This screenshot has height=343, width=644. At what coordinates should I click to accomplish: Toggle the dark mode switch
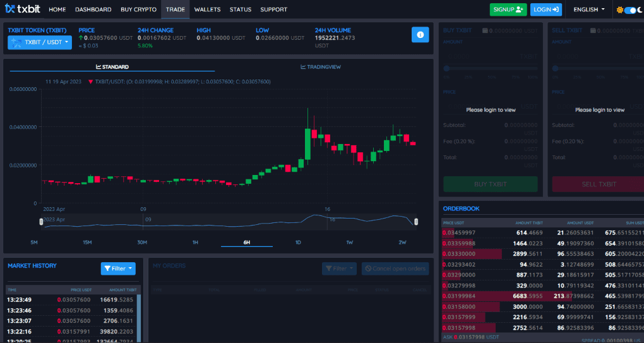point(630,10)
